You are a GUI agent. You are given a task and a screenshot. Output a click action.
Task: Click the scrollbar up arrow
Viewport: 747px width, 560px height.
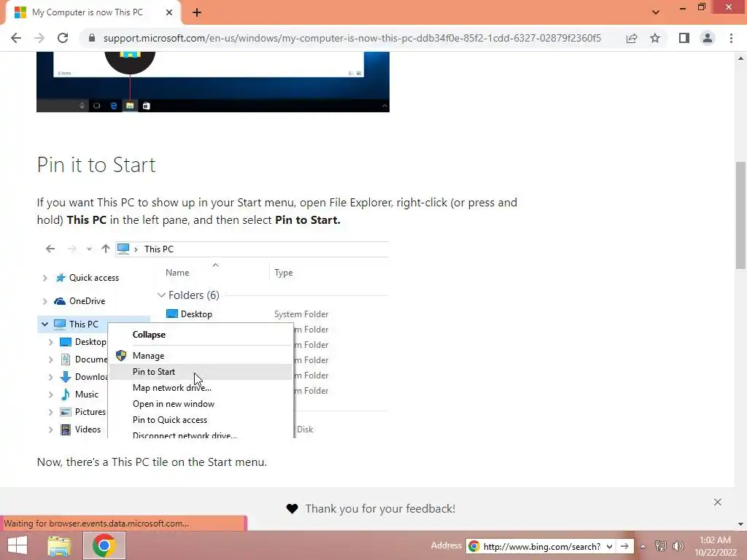pos(741,58)
